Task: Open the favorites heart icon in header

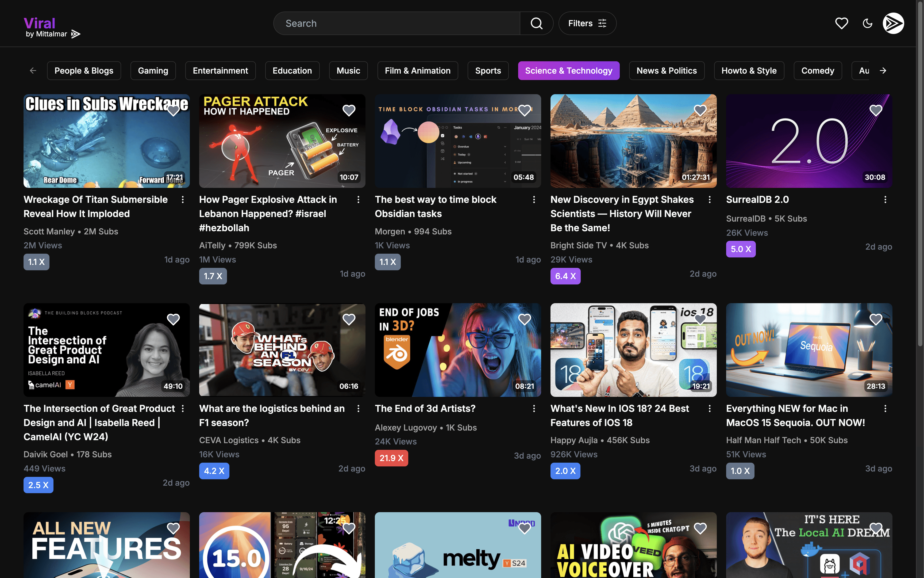Action: (x=842, y=23)
